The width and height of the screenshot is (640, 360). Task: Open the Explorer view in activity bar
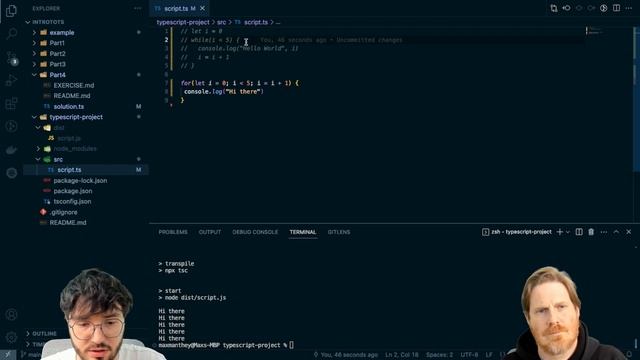[x=11, y=11]
